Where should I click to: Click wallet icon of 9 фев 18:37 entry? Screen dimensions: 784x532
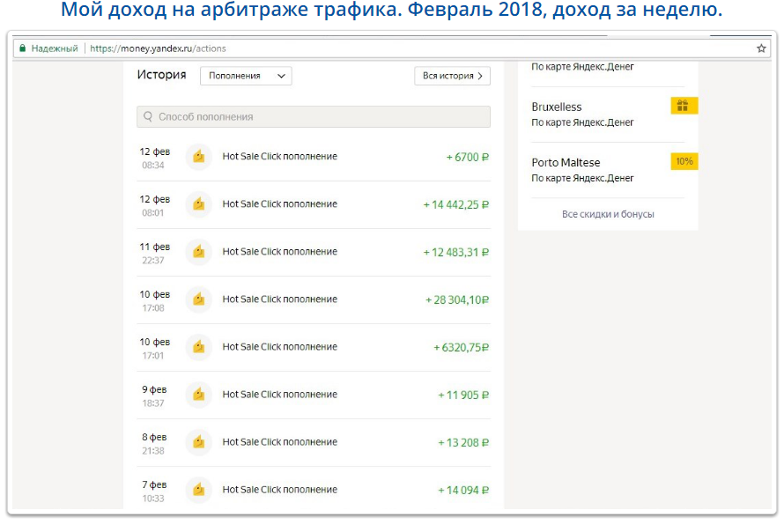[199, 394]
